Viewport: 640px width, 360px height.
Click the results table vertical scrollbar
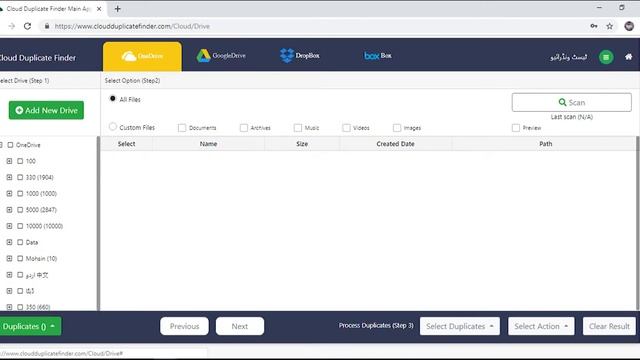[x=638, y=223]
